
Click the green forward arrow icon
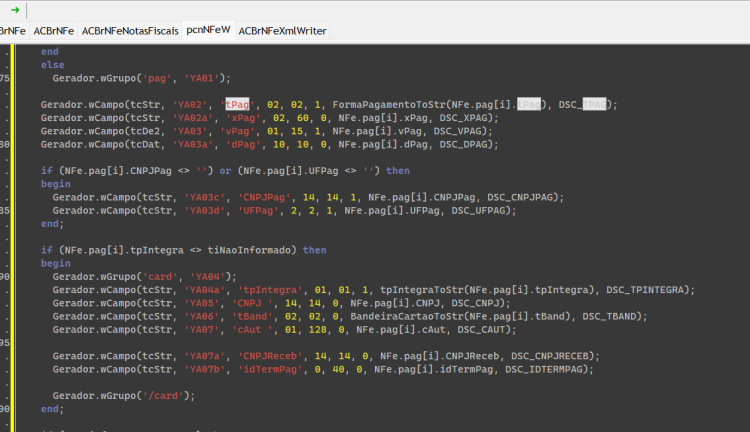pyautogui.click(x=15, y=10)
